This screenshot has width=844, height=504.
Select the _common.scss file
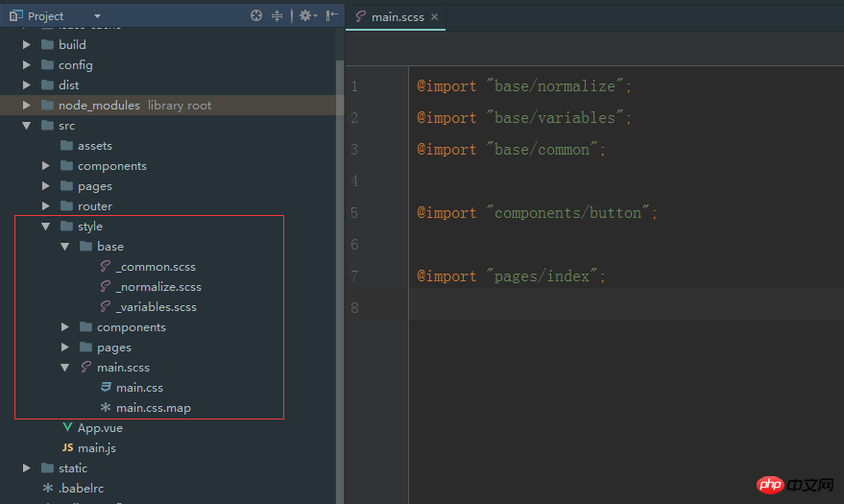coord(156,267)
